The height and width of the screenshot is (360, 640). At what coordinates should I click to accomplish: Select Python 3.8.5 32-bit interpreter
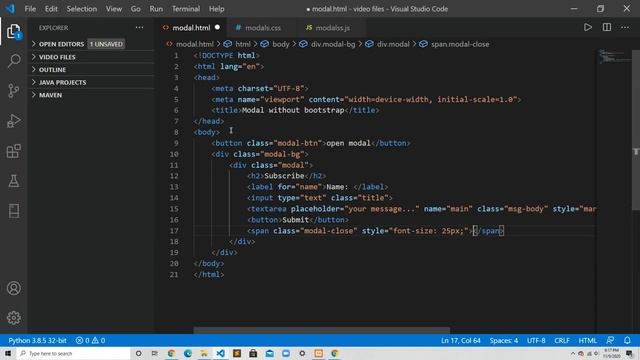[x=37, y=340]
